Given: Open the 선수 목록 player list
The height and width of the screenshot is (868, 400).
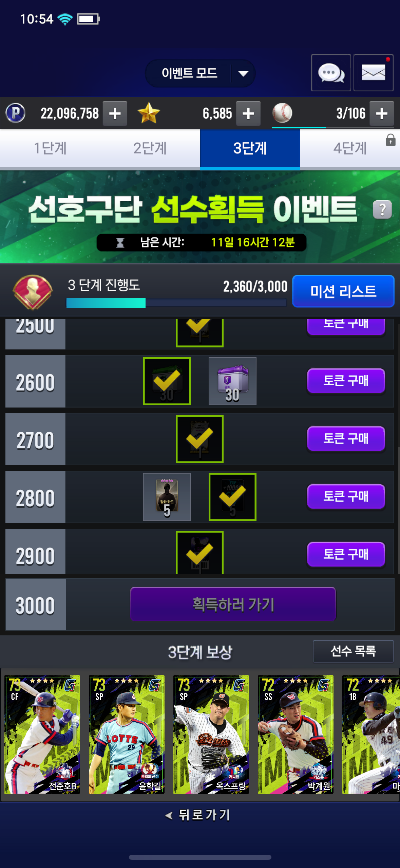Looking at the screenshot, I should click(353, 651).
